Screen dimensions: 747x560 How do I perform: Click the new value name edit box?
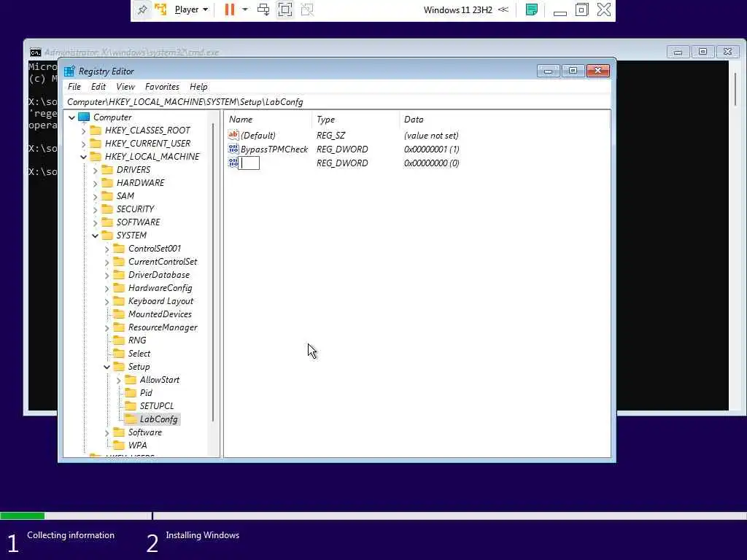tap(249, 163)
